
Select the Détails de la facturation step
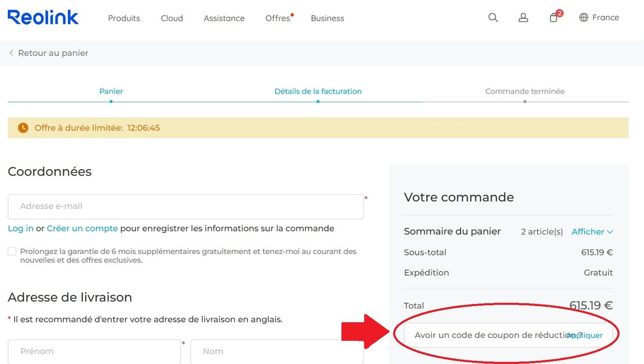(x=318, y=91)
